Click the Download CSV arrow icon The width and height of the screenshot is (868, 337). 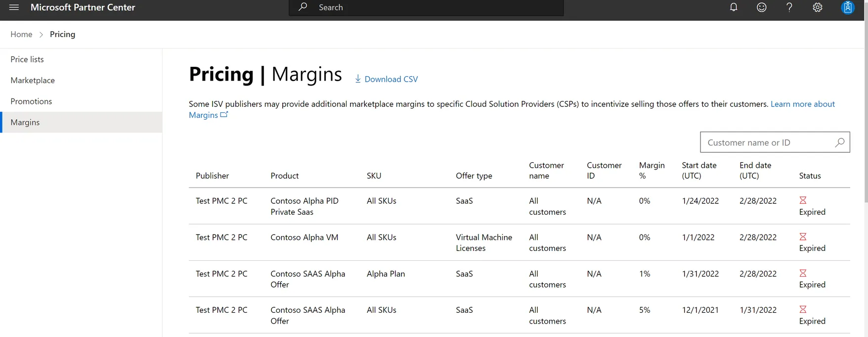point(358,79)
